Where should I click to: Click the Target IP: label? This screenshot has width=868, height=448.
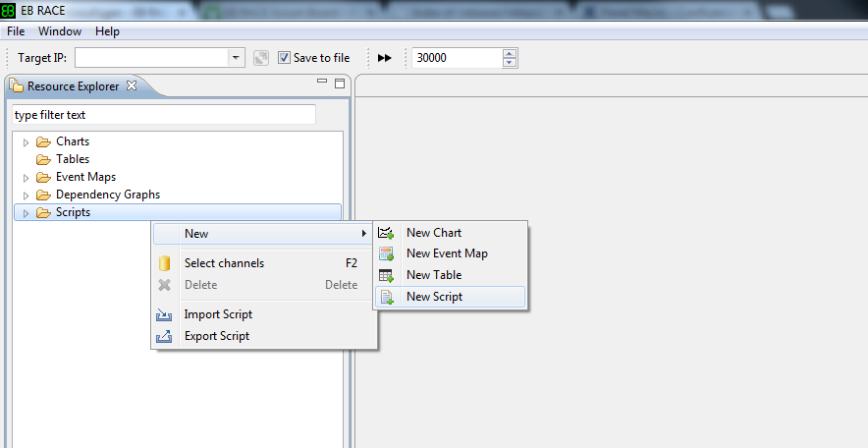click(42, 58)
